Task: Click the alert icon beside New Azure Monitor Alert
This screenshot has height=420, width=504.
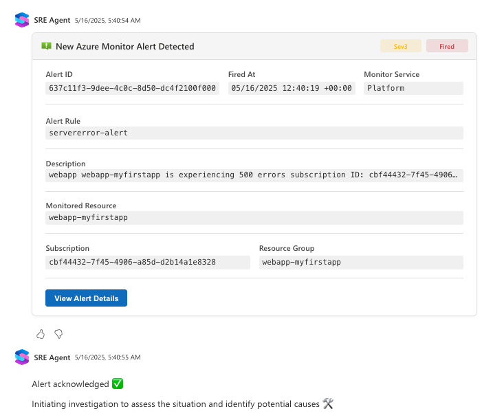Action: pyautogui.click(x=46, y=46)
